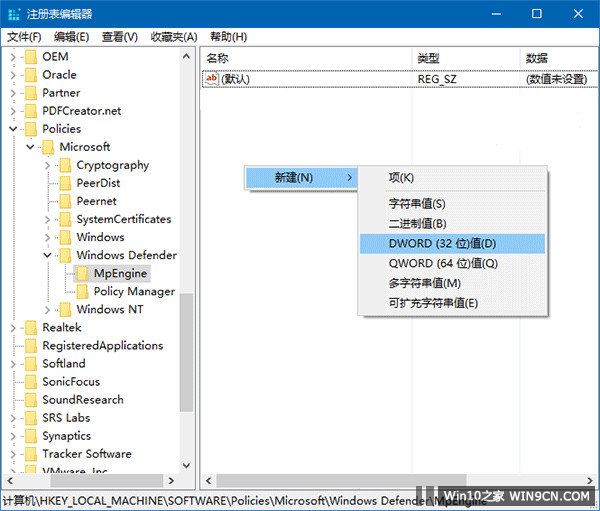Click the Synaptics folder icon
The width and height of the screenshot is (600, 511).
coord(31,436)
